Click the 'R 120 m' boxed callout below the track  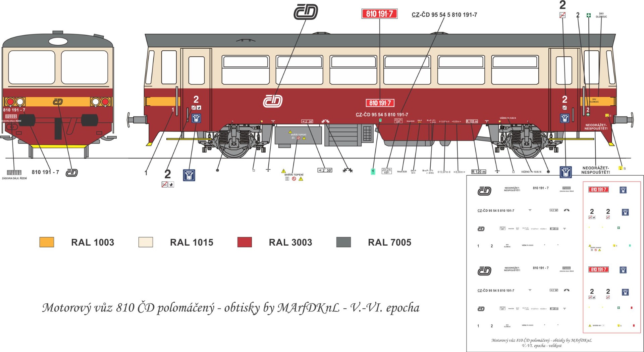(x=478, y=172)
